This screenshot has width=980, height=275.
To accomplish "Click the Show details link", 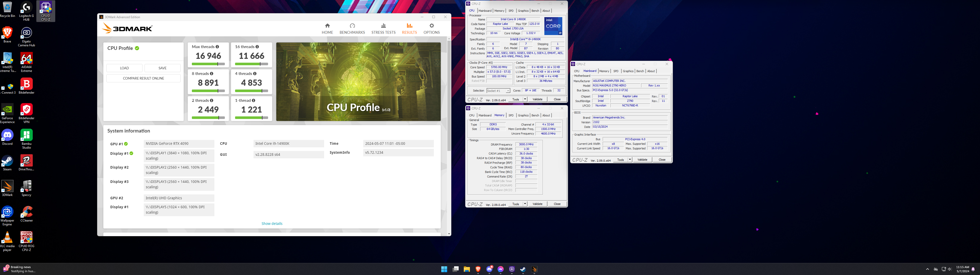I will [272, 224].
